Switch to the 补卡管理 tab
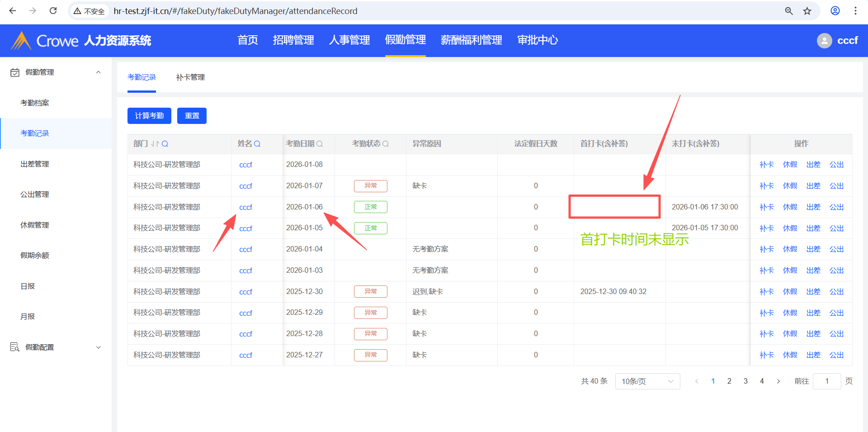This screenshot has height=432, width=868. click(x=190, y=77)
